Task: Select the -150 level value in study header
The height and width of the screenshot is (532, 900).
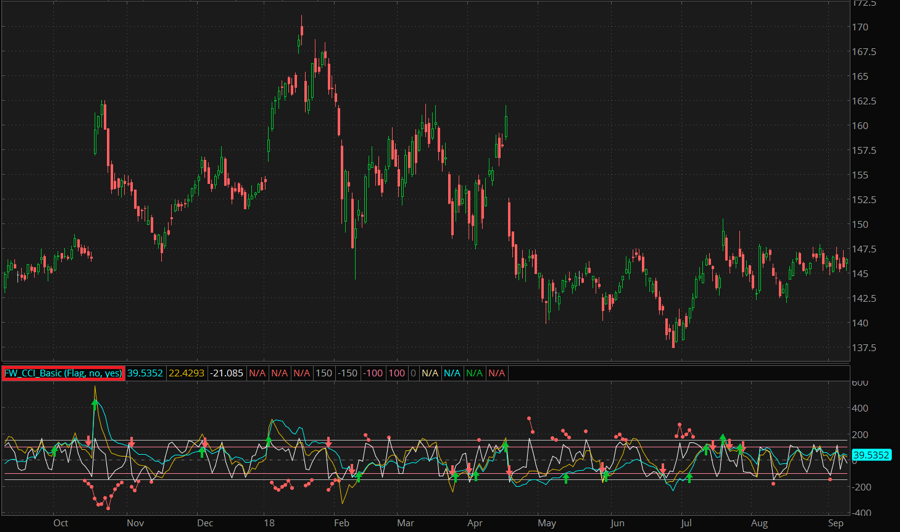Action: (x=348, y=373)
